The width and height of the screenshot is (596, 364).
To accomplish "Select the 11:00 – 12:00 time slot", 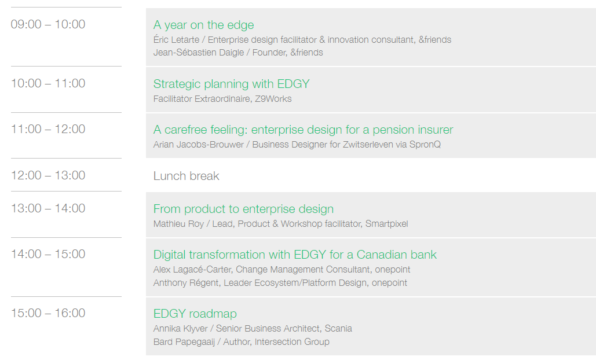I will (48, 129).
